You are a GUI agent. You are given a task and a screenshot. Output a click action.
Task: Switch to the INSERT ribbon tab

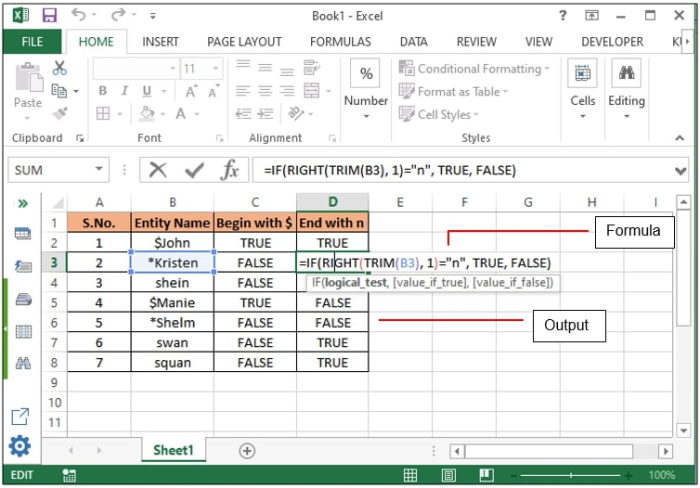click(160, 42)
